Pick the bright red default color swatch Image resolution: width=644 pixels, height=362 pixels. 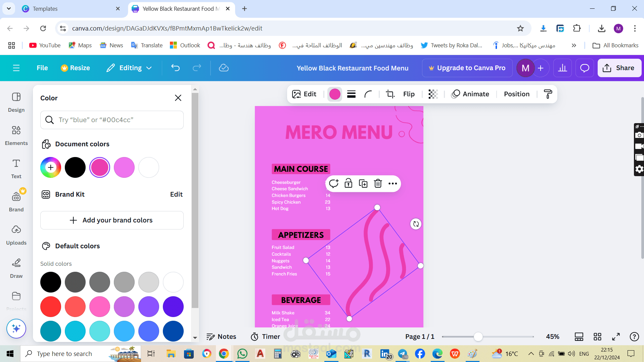tap(51, 307)
